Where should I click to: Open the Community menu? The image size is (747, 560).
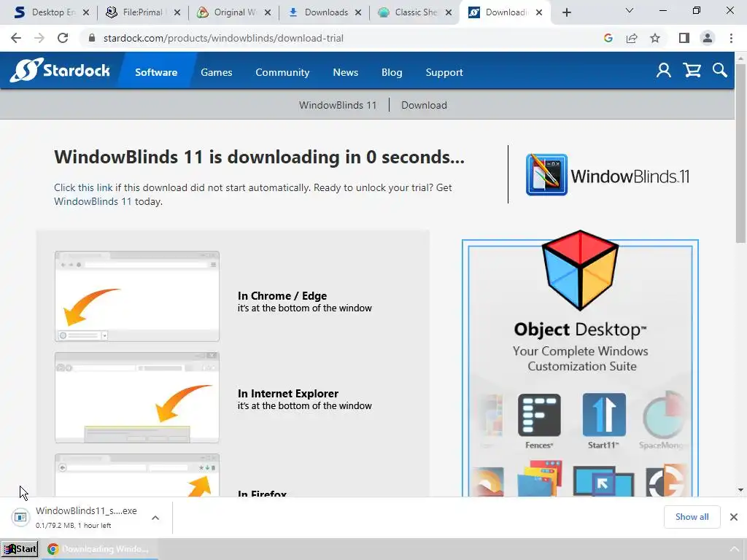282,72
